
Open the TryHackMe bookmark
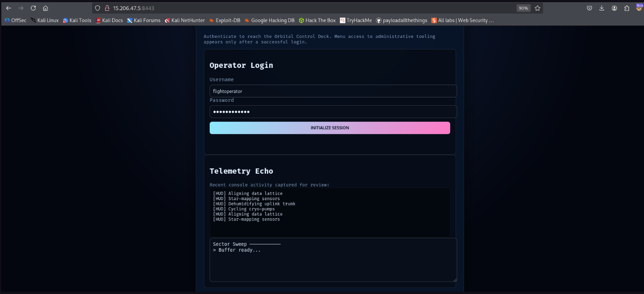[356, 20]
